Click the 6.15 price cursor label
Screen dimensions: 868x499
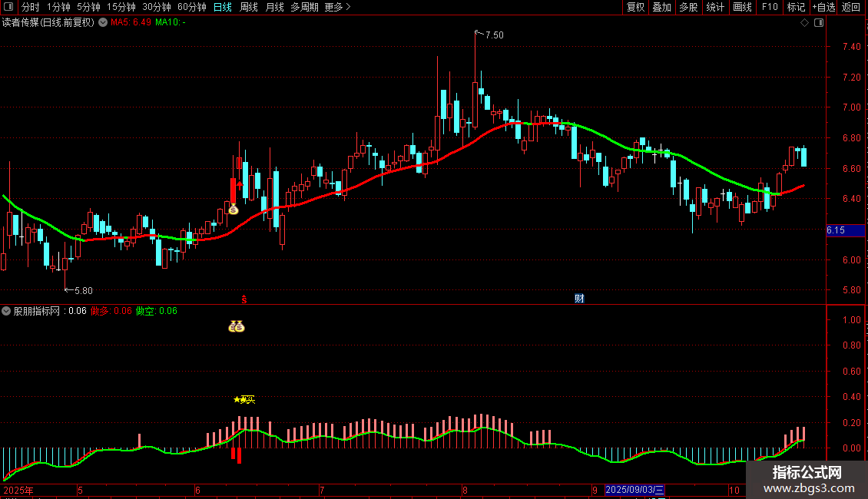[x=845, y=230]
